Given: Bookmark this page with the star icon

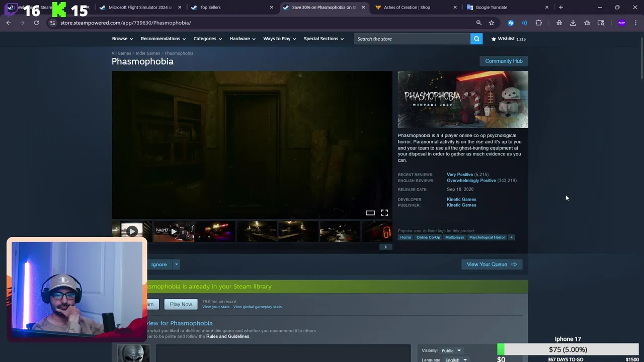Looking at the screenshot, I should tap(492, 23).
